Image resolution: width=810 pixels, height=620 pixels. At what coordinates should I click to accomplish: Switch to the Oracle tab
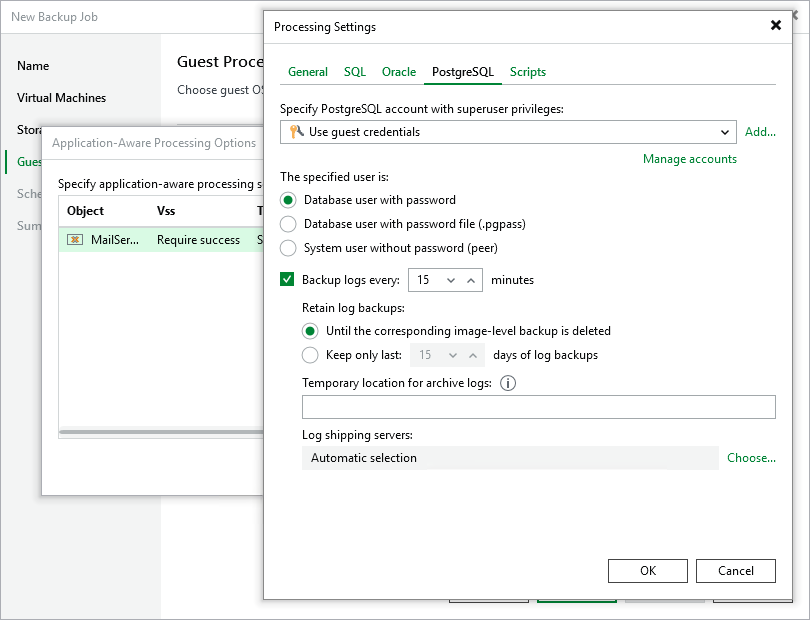click(399, 72)
